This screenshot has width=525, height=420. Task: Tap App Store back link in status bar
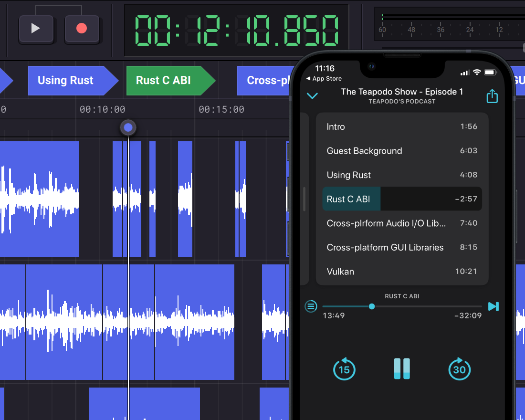coord(325,79)
